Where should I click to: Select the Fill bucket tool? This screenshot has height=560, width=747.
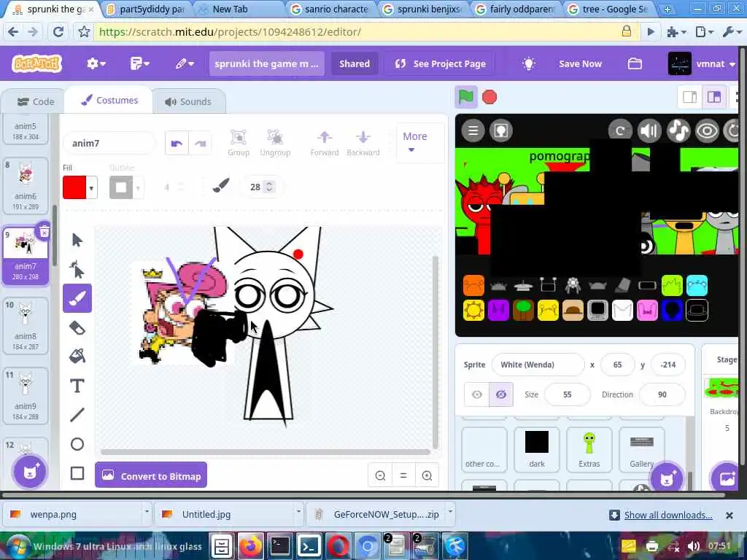coord(77,356)
